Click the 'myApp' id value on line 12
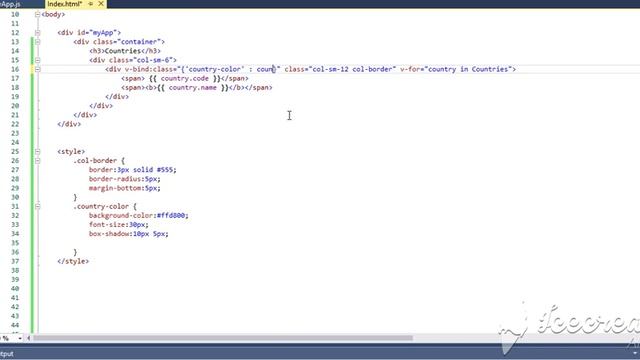 (103, 33)
